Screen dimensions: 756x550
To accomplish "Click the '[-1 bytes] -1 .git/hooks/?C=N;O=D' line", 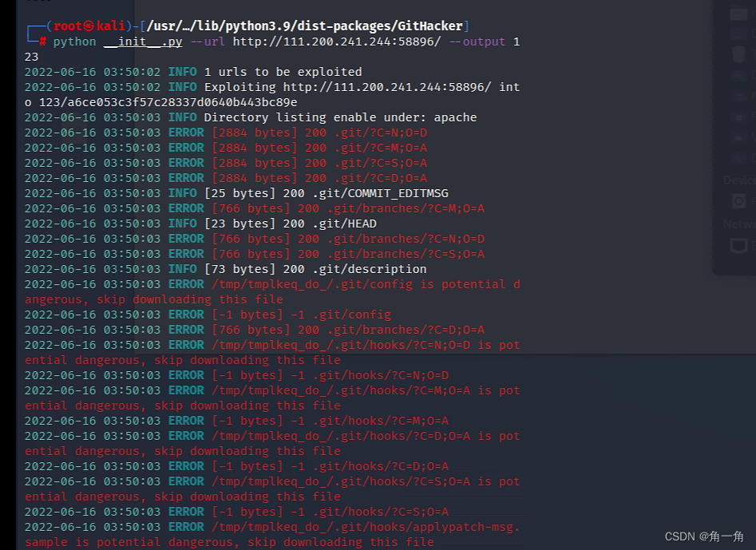I will click(331, 375).
